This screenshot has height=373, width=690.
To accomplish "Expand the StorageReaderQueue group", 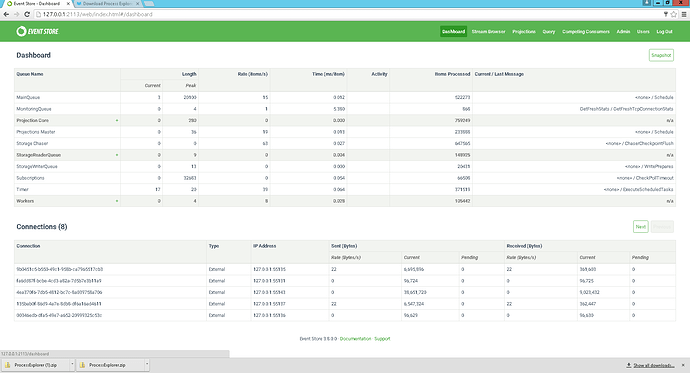I will [x=117, y=155].
